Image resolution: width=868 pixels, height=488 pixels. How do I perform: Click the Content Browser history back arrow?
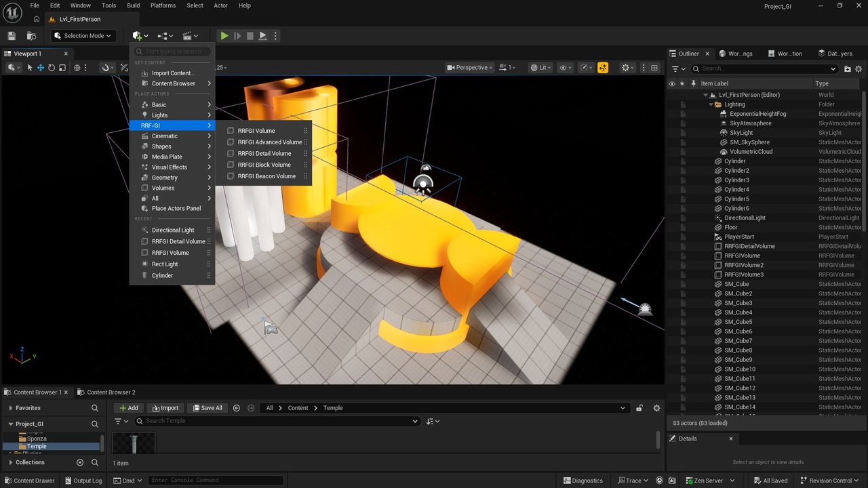[236, 408]
